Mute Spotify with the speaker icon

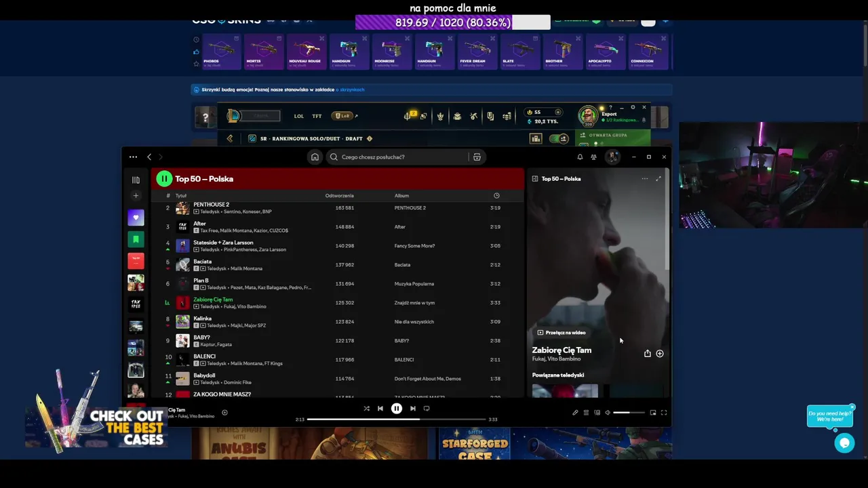click(608, 413)
